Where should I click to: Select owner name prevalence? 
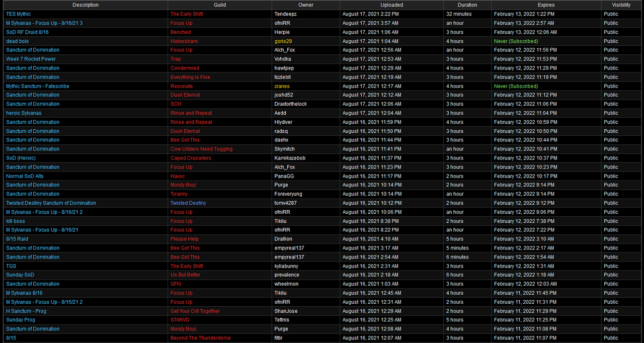(x=287, y=275)
